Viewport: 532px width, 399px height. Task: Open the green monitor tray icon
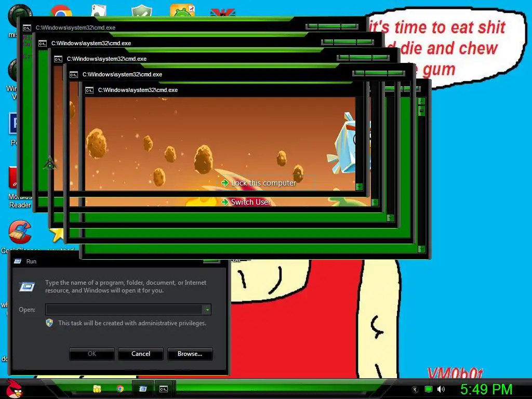tap(429, 389)
